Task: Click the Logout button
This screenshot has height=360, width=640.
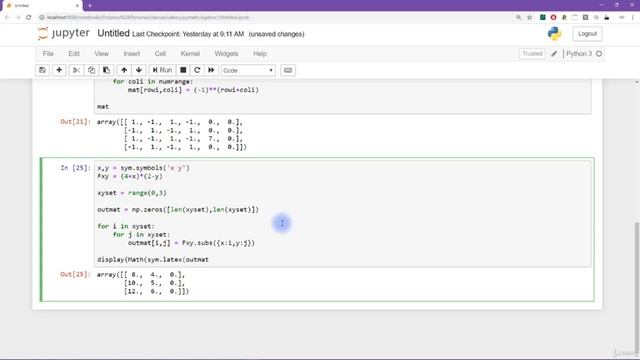Action: tap(587, 34)
